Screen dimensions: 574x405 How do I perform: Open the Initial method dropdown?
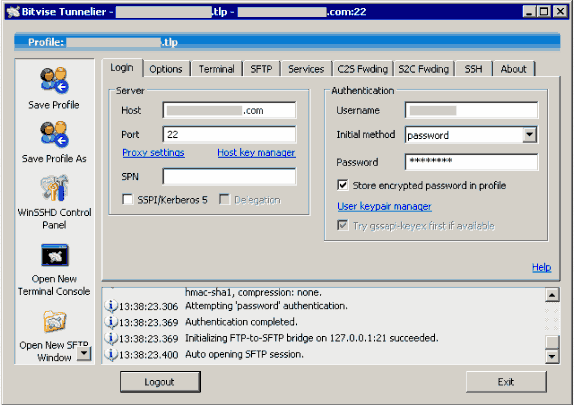[529, 135]
